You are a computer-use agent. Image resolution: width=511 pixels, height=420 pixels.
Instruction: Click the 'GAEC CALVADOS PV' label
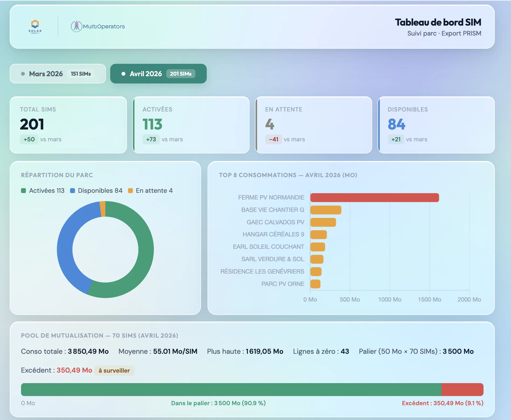(275, 222)
